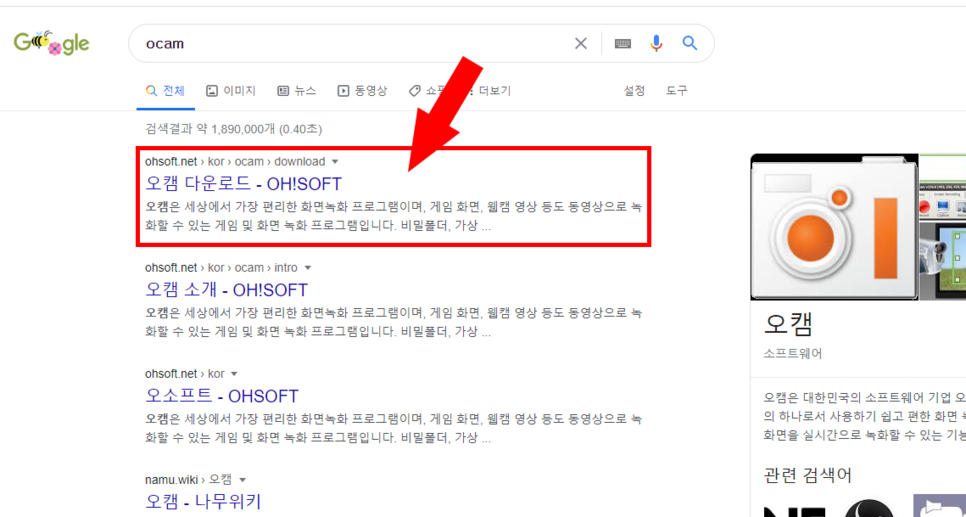
Task: Click the namu.wiki › 오캠 breadcrumb
Action: 189,479
